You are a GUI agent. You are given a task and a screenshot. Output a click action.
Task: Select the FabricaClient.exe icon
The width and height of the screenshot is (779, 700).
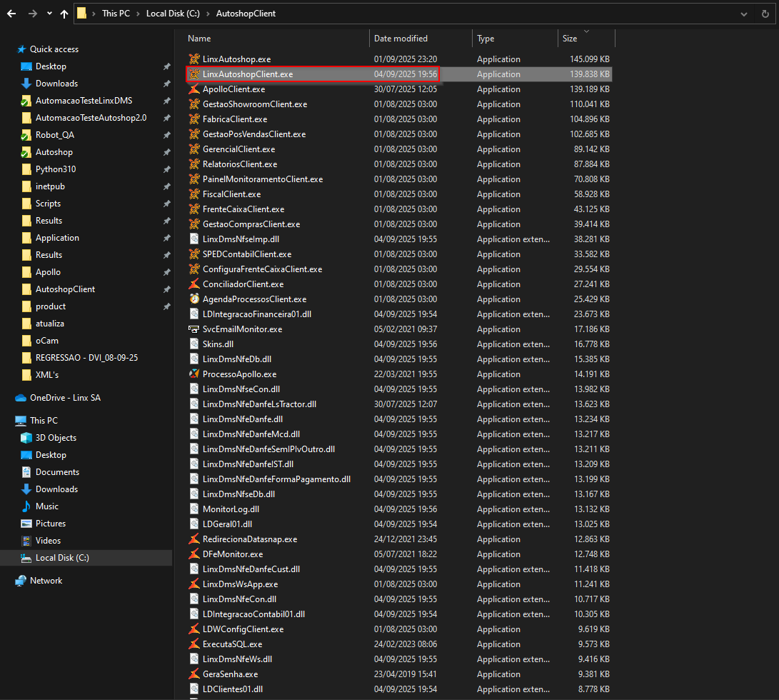point(194,119)
